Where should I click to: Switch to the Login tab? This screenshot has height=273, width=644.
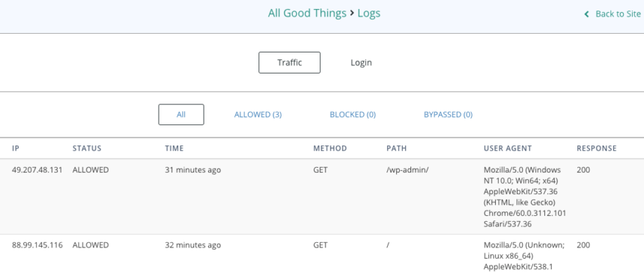(361, 62)
